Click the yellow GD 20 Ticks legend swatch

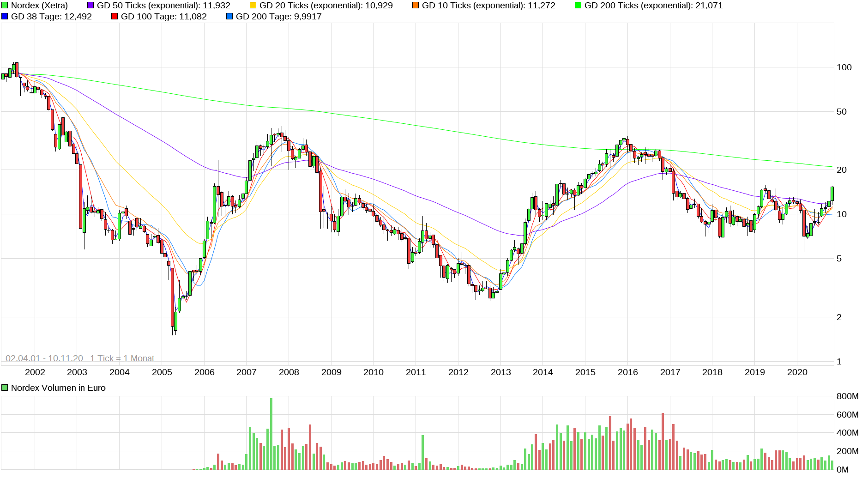(x=253, y=6)
